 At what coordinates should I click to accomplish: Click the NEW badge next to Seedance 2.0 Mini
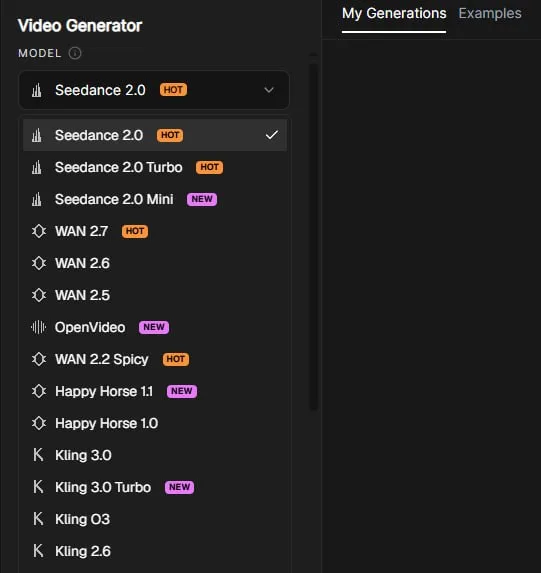click(x=202, y=200)
